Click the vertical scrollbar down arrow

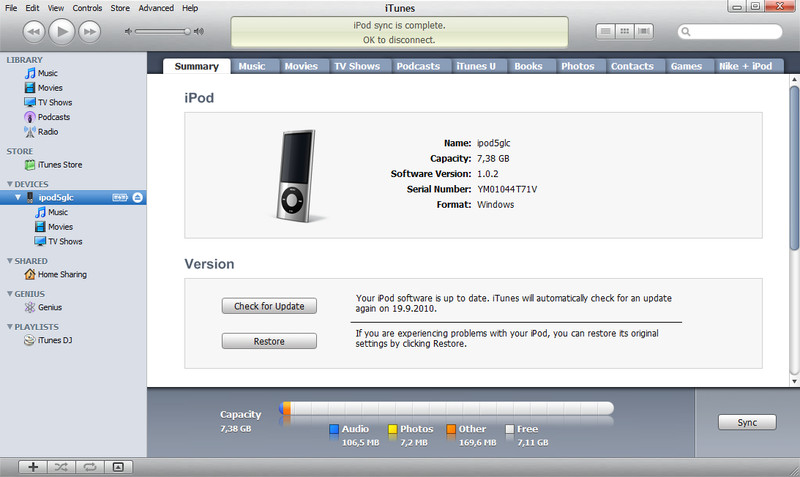(x=794, y=382)
